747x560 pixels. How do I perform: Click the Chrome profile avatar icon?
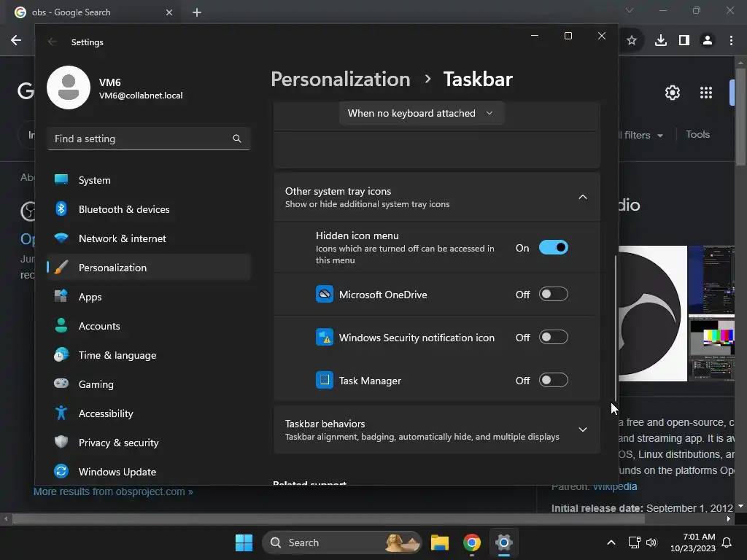coord(708,41)
